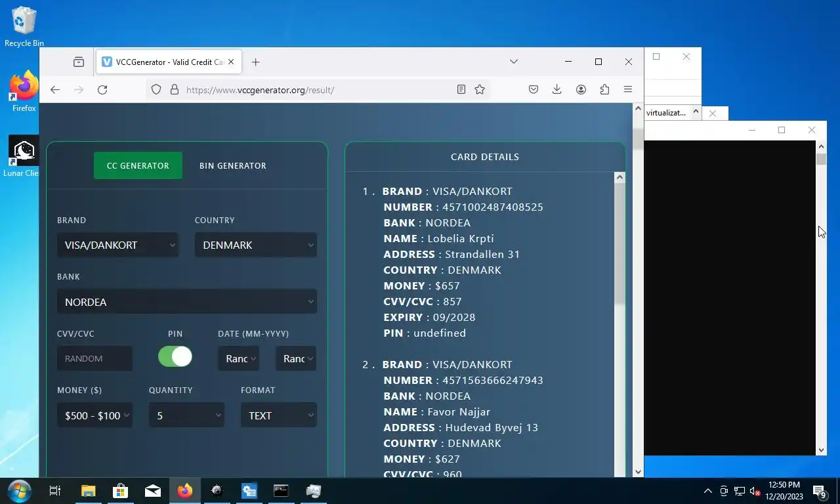This screenshot has height=504, width=840.
Task: Open Microsoft Store from the taskbar
Action: click(x=120, y=491)
